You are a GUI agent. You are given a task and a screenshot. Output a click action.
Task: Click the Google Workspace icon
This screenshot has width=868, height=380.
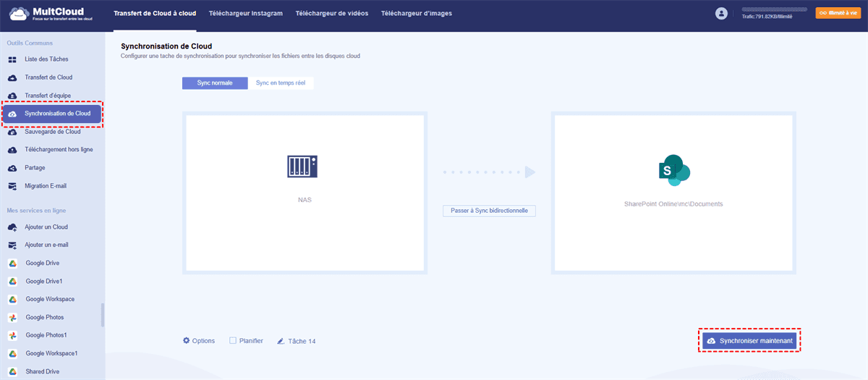[12, 300]
